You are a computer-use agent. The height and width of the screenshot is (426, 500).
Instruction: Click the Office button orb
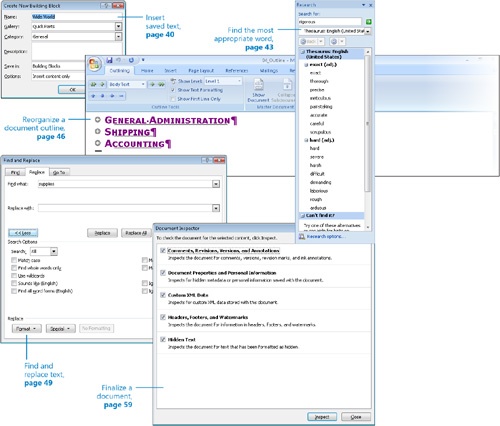click(95, 64)
